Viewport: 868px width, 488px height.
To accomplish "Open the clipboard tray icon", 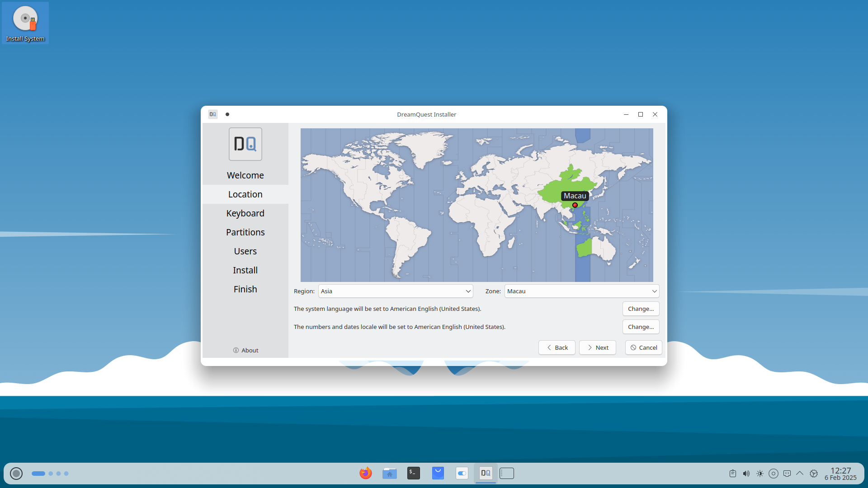I will 732,474.
